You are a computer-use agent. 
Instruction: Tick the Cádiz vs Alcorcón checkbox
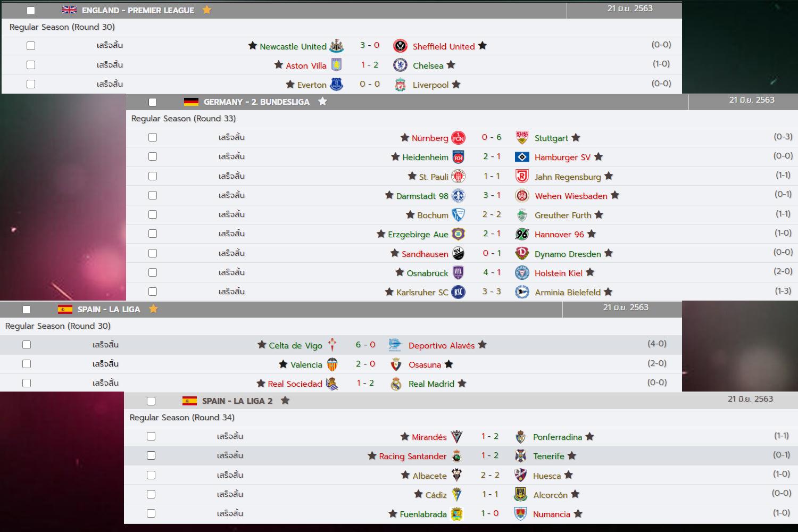coord(151,494)
